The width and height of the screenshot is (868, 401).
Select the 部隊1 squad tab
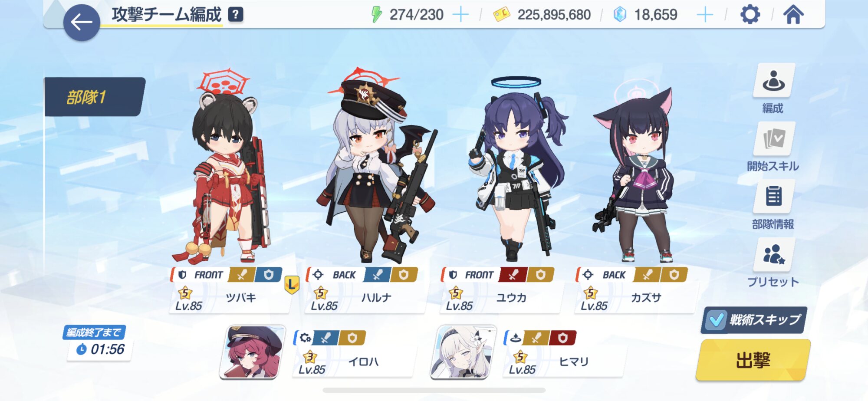click(95, 97)
